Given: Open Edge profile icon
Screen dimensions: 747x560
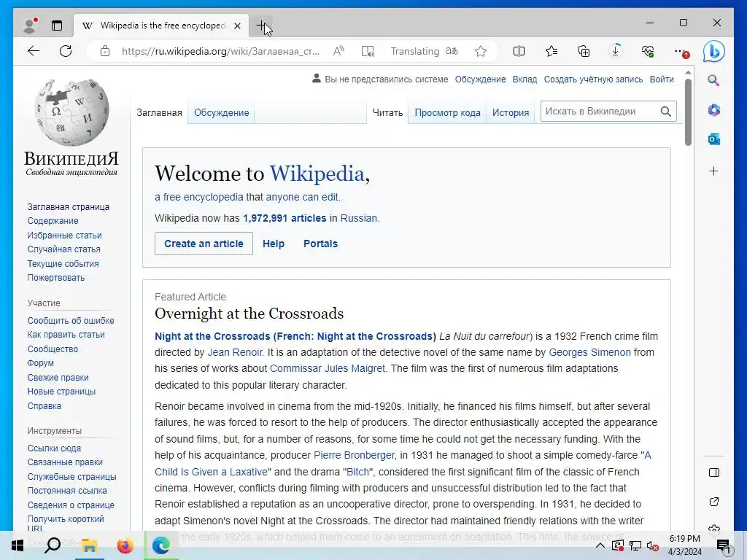Looking at the screenshot, I should click(x=30, y=26).
